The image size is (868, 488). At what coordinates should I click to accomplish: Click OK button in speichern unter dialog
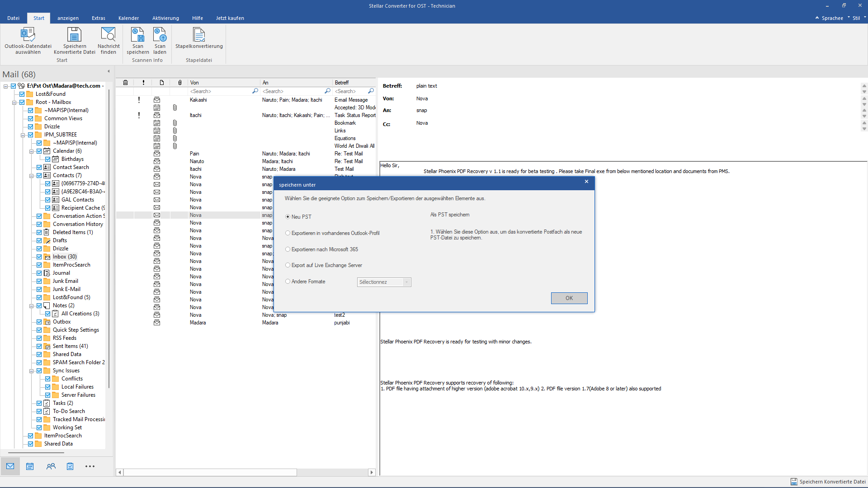click(x=569, y=298)
